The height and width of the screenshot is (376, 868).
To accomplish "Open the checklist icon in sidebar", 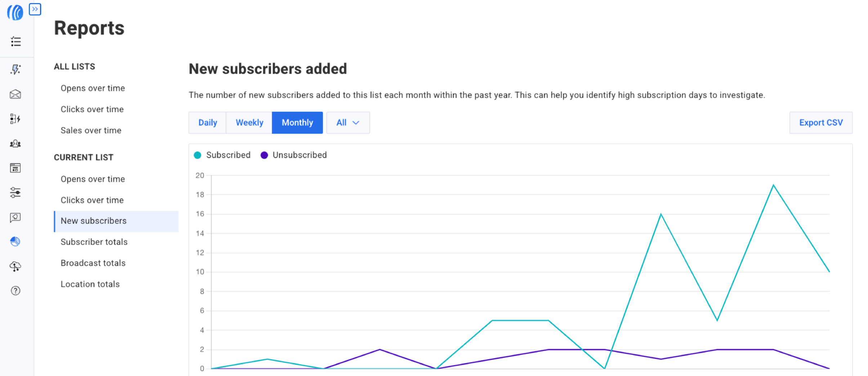I will pos(15,42).
